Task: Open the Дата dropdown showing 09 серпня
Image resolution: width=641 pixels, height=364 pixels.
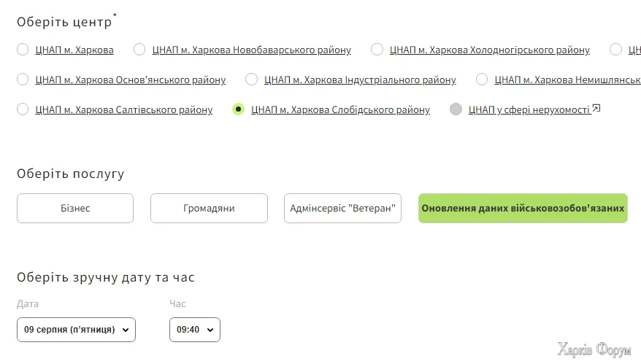Action: click(x=76, y=330)
